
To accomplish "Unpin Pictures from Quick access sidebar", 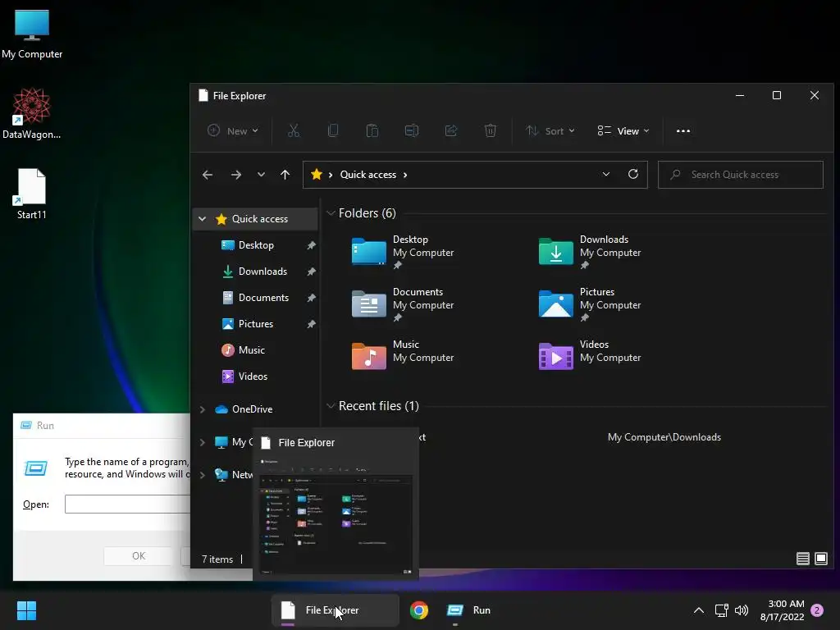I will (311, 324).
